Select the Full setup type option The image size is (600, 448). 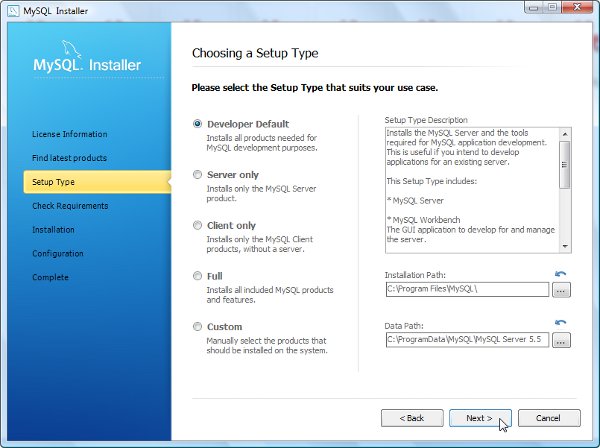pyautogui.click(x=197, y=276)
